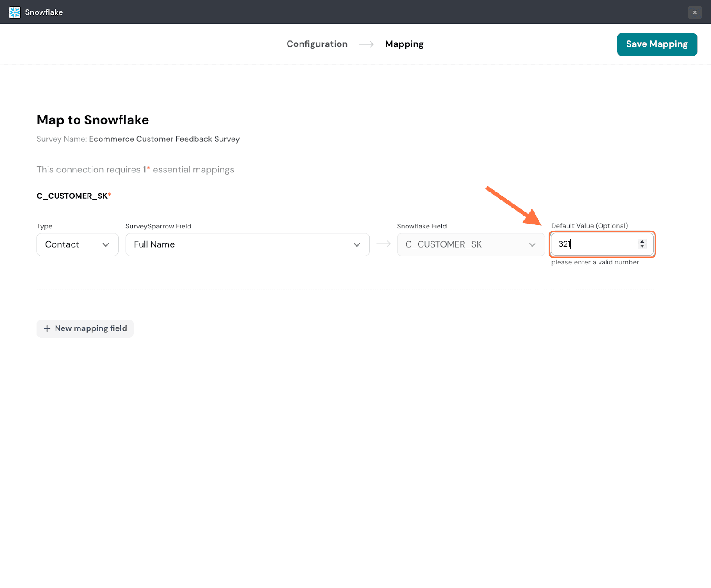This screenshot has width=711, height=588.
Task: Increment the default value with the up stepper
Action: (642, 241)
